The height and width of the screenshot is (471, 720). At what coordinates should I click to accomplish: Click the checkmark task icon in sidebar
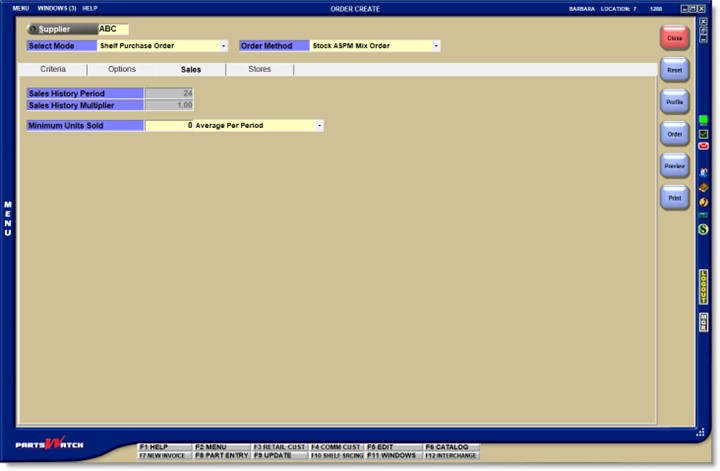tap(703, 133)
